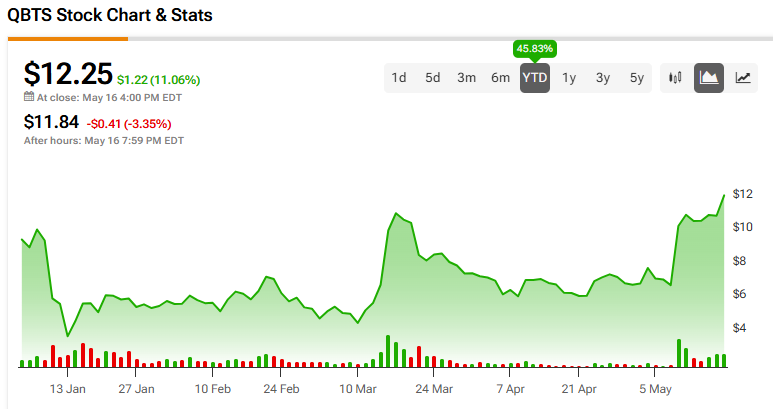The height and width of the screenshot is (409, 773).
Task: Click the $10 price axis label
Action: tap(743, 227)
